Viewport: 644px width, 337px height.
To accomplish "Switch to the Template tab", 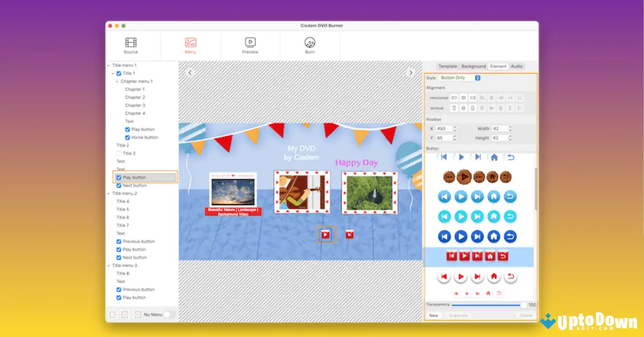I will [x=448, y=67].
